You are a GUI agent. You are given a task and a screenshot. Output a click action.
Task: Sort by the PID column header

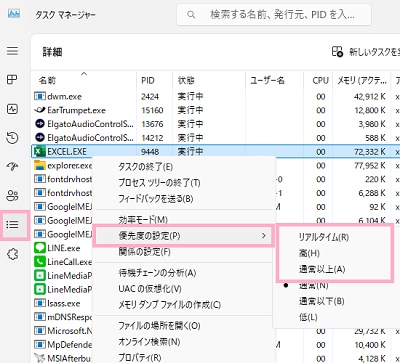point(148,80)
